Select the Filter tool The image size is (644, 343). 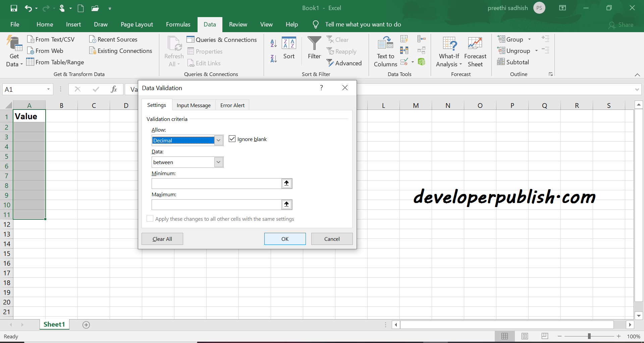(314, 48)
